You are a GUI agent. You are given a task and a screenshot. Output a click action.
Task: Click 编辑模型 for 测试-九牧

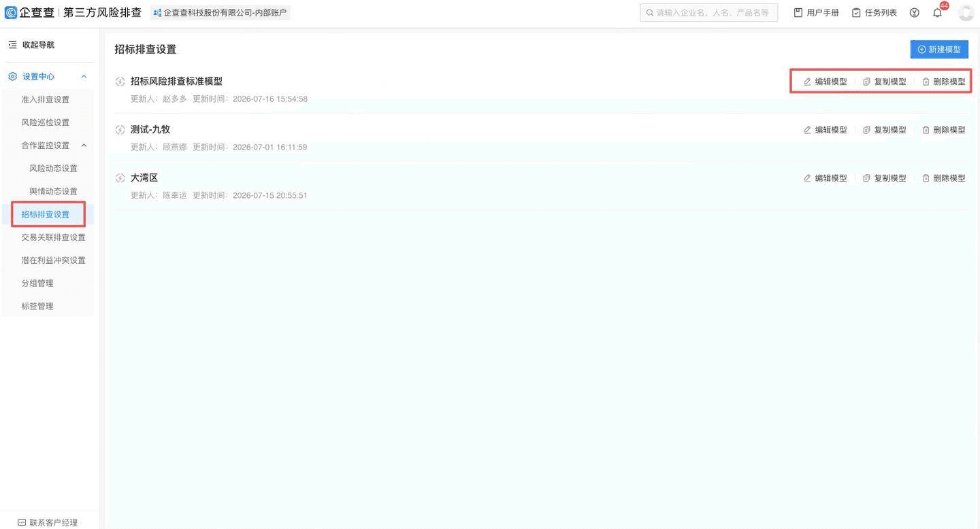[826, 130]
